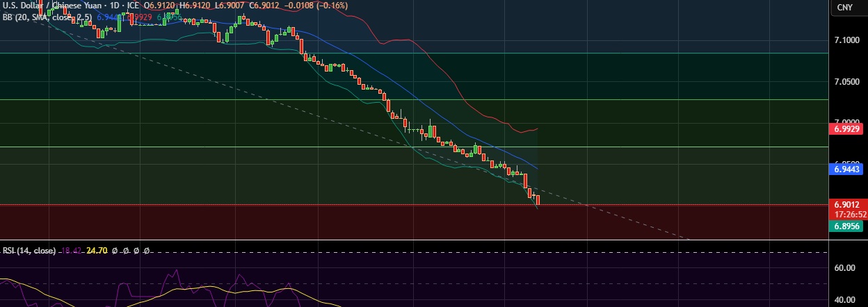Click the red 6.9012 current price label
Viewport: 868px width, 307px height.
[x=848, y=206]
